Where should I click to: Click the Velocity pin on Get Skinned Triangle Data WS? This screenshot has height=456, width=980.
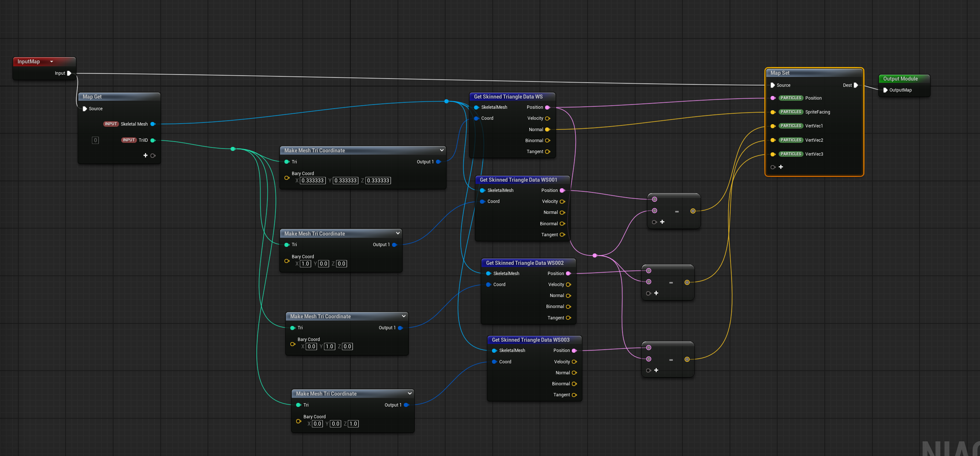click(x=547, y=118)
